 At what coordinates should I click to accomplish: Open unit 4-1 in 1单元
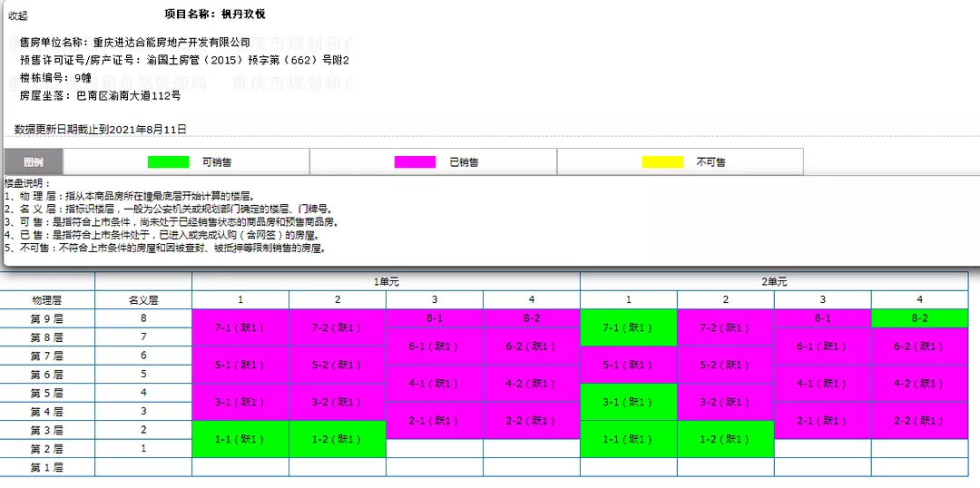click(x=435, y=384)
